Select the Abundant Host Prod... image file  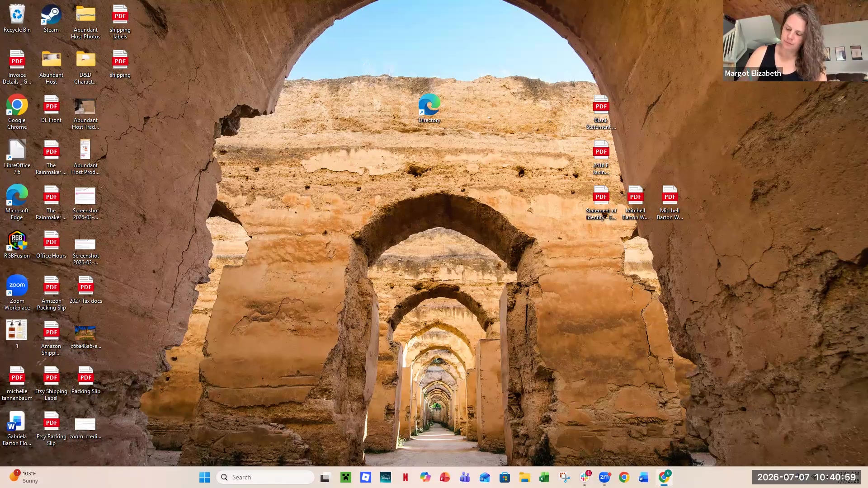pyautogui.click(x=85, y=158)
